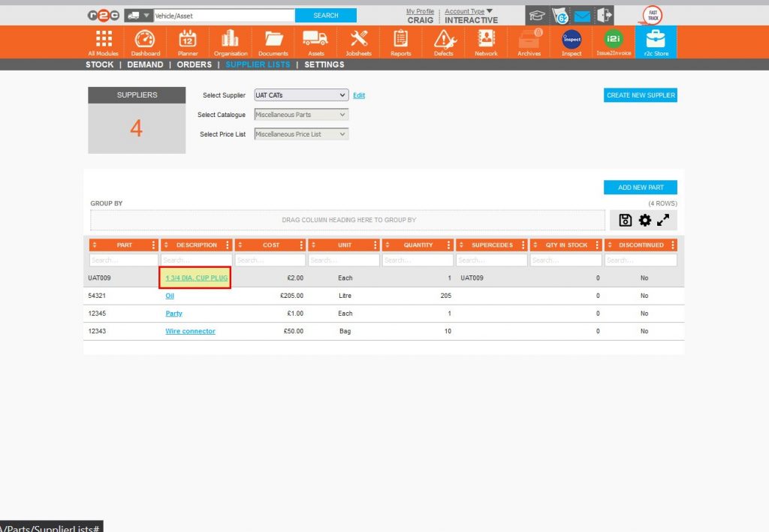
Task: Launch the Issue2Invoice module
Action: (x=614, y=41)
